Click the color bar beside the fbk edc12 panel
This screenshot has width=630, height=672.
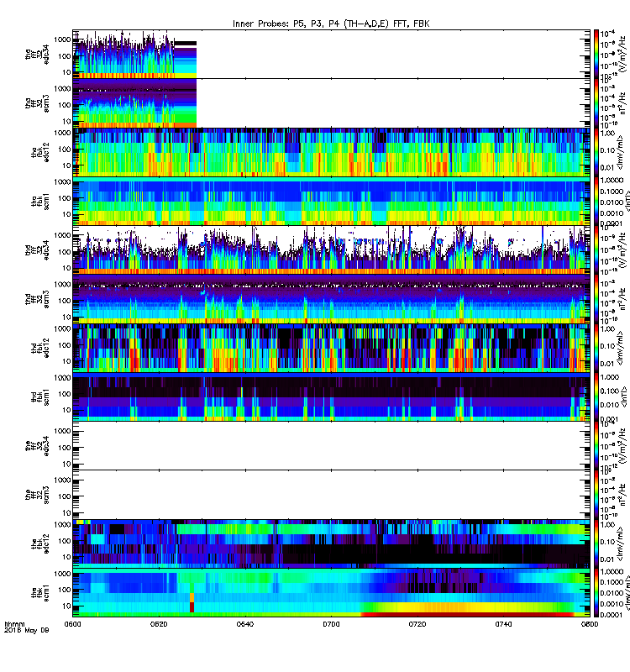coord(596,543)
